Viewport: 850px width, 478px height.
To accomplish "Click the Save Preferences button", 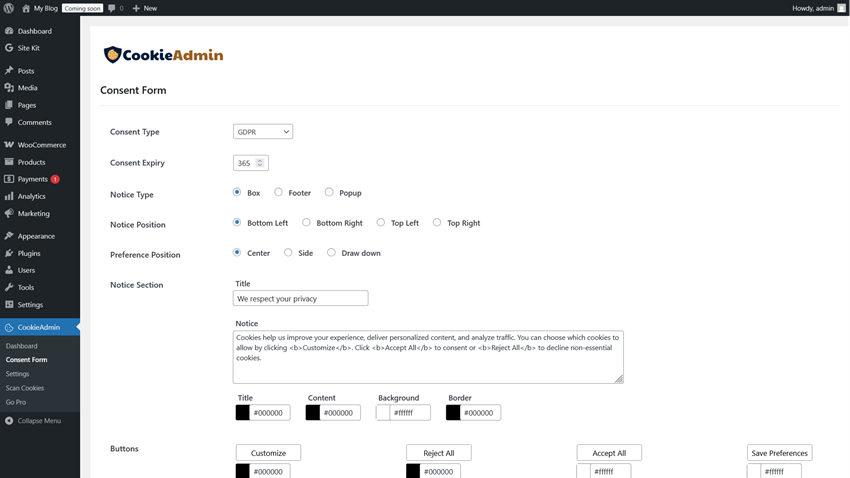I will point(780,453).
